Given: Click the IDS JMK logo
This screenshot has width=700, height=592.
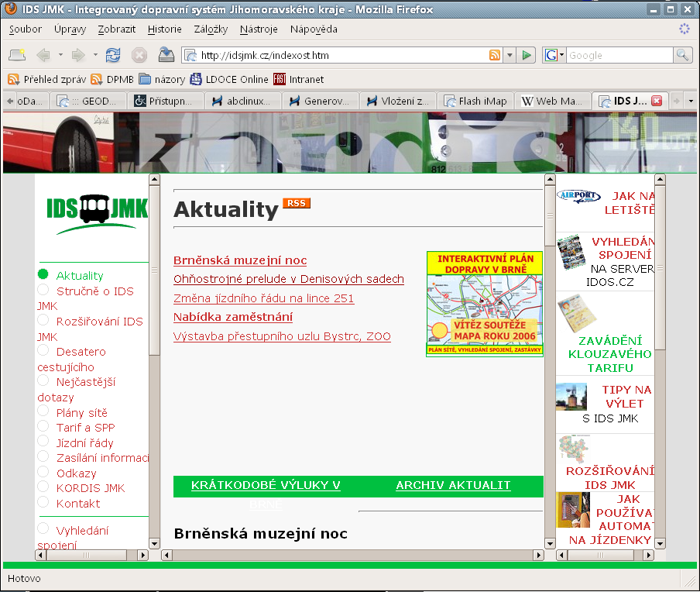Looking at the screenshot, I should 97,215.
